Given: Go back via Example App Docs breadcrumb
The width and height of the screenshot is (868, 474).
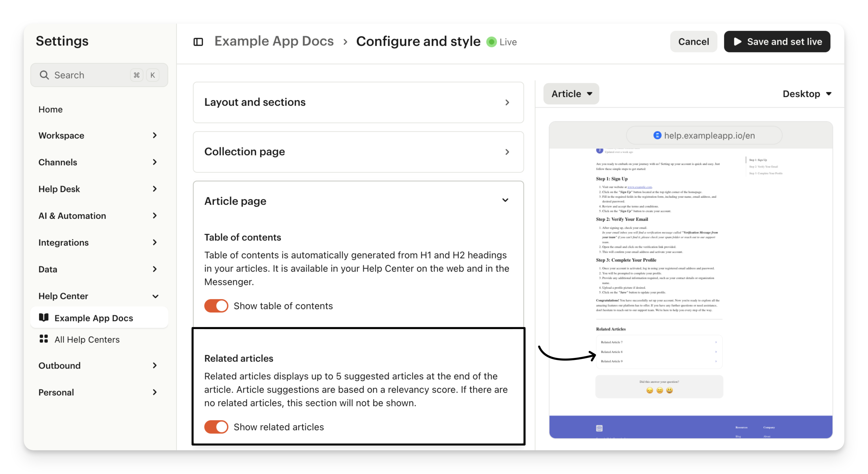Looking at the screenshot, I should tap(274, 41).
